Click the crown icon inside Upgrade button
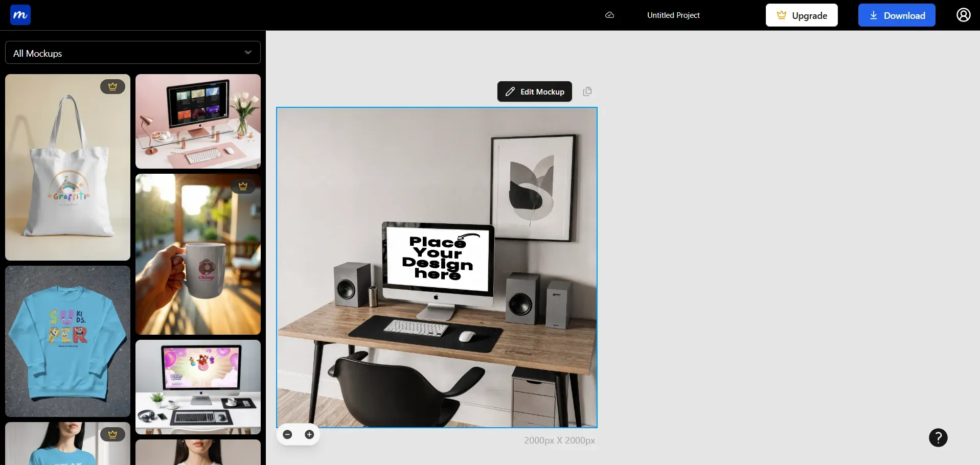This screenshot has height=465, width=980. 781,15
